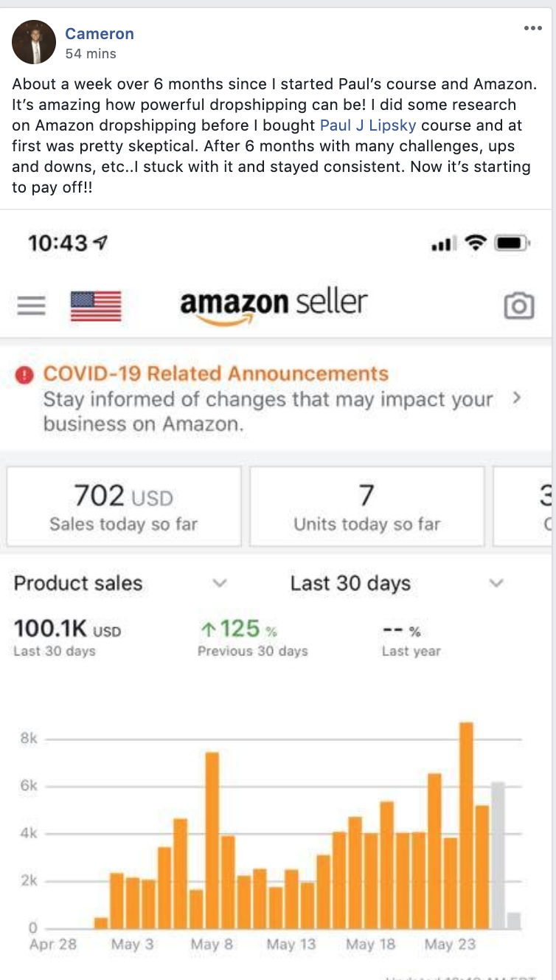556x980 pixels.
Task: Click the Paul J Lipsky link
Action: (367, 125)
